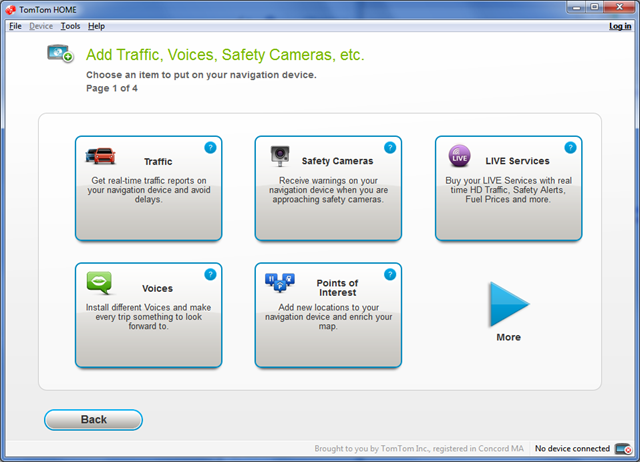Click the More label
Screen dimensions: 640x462
[x=509, y=337]
